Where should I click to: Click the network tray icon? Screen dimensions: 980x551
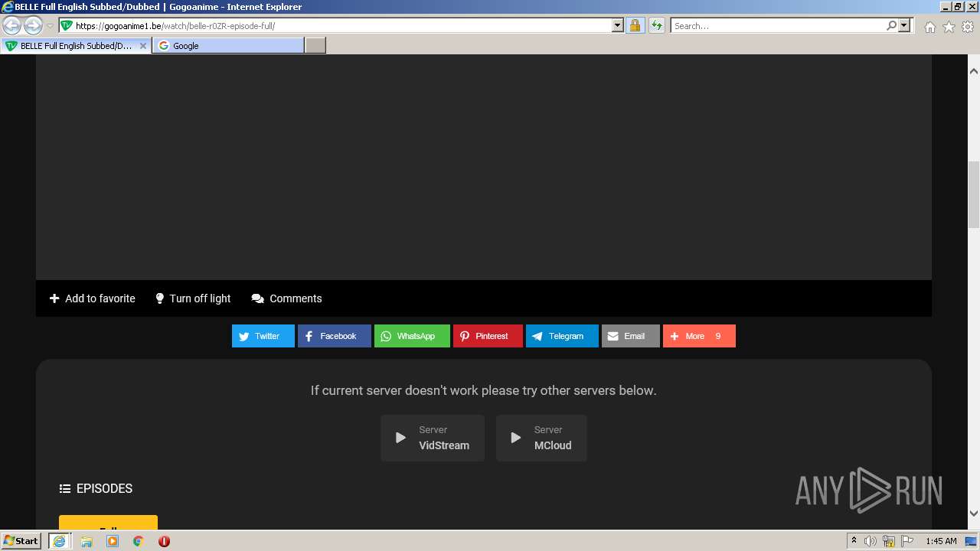click(x=889, y=541)
